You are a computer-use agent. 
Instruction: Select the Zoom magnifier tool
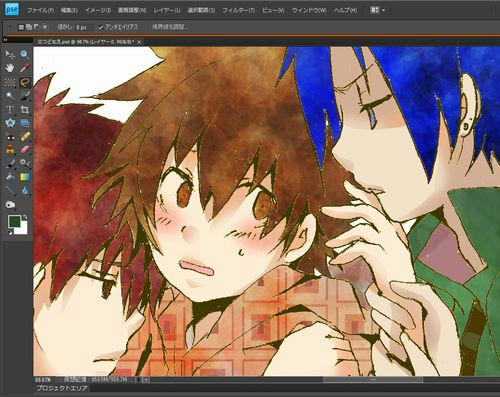tap(24, 54)
